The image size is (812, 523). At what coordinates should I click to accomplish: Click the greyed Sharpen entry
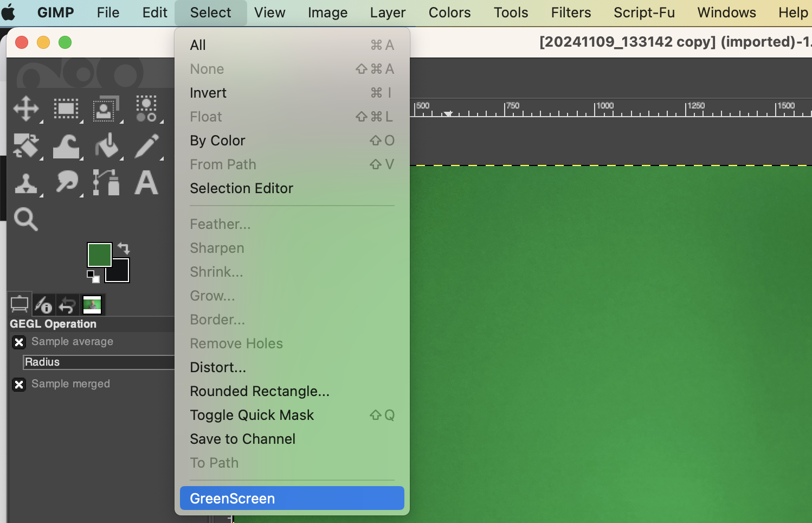[292, 248]
